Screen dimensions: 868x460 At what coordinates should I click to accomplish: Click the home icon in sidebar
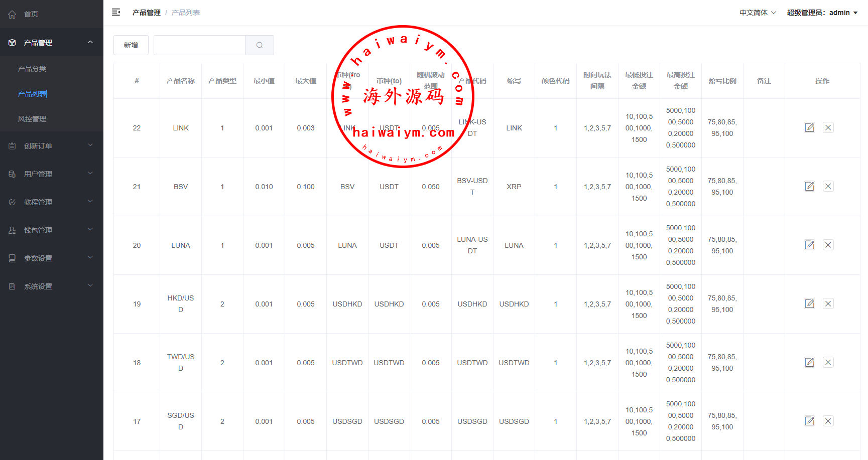pos(12,14)
